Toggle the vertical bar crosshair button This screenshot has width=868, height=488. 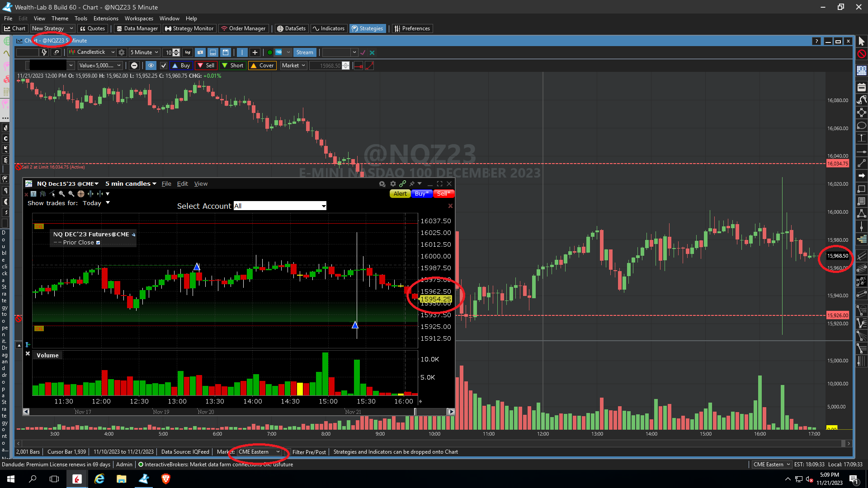tap(242, 52)
